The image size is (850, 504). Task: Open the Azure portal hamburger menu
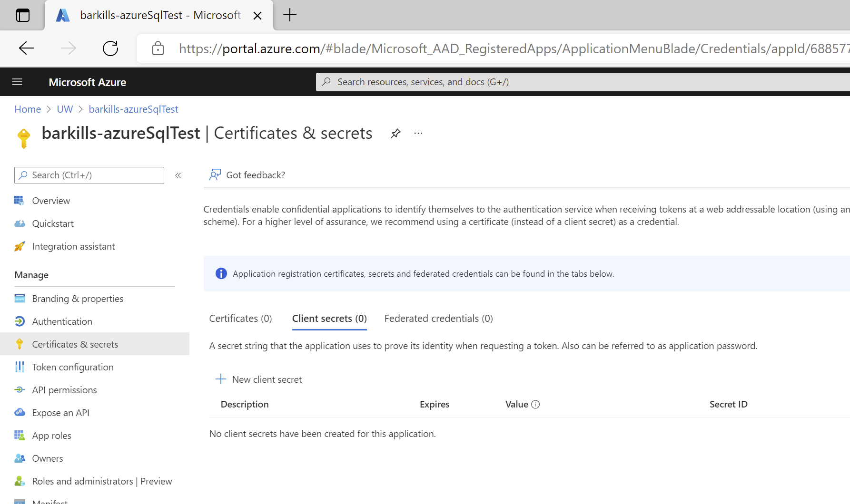[x=17, y=82]
